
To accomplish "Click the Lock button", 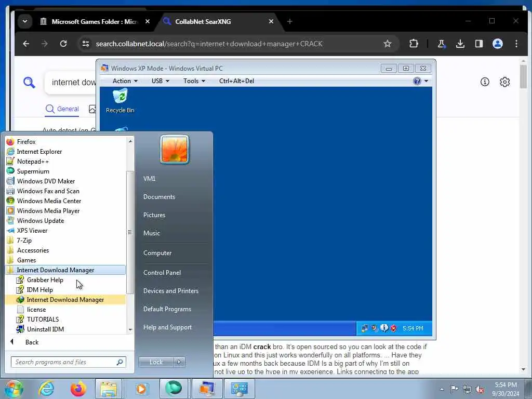I will (156, 362).
